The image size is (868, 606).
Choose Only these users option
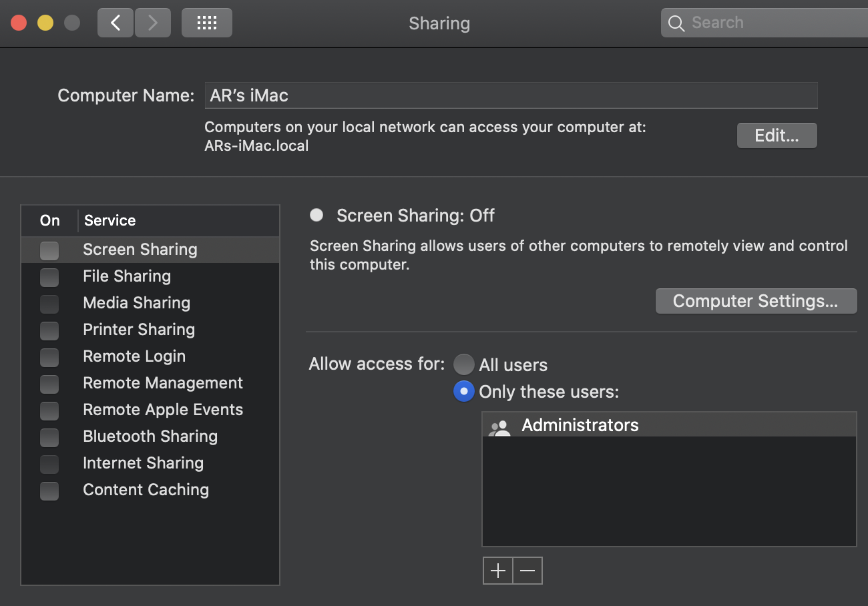click(463, 391)
